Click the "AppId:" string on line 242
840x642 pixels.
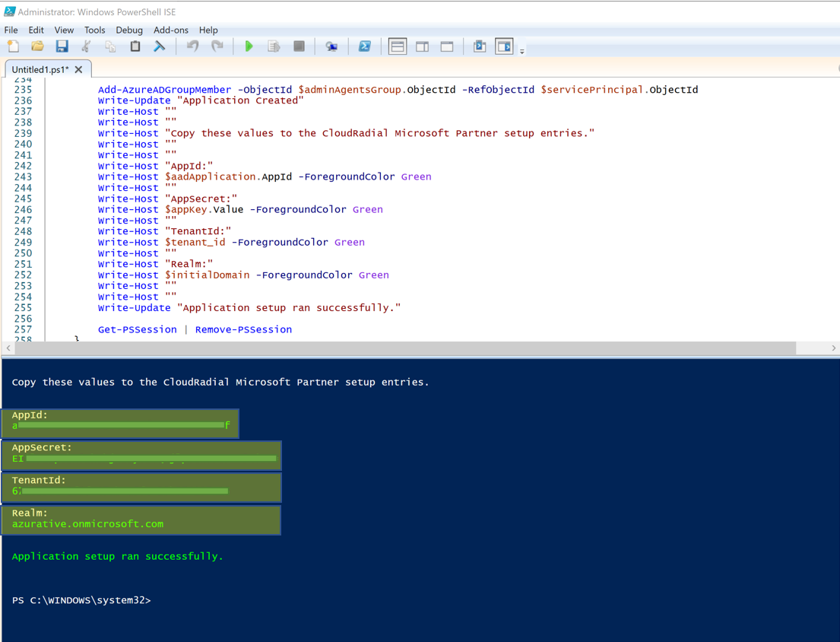coord(189,166)
